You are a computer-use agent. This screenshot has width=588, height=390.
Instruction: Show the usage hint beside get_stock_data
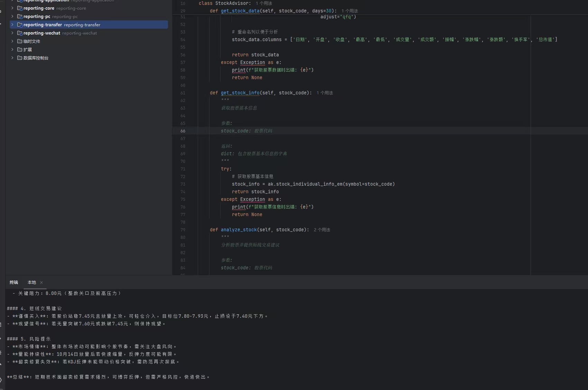pyautogui.click(x=350, y=11)
